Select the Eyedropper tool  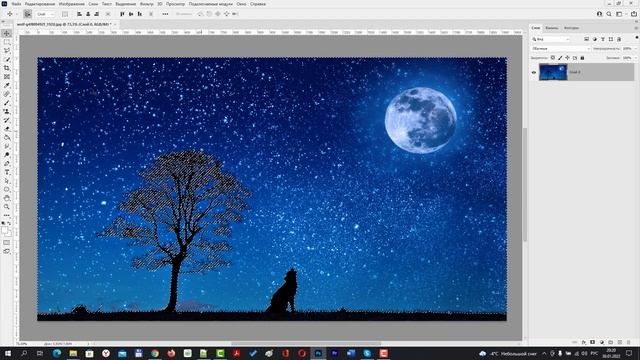(x=7, y=85)
